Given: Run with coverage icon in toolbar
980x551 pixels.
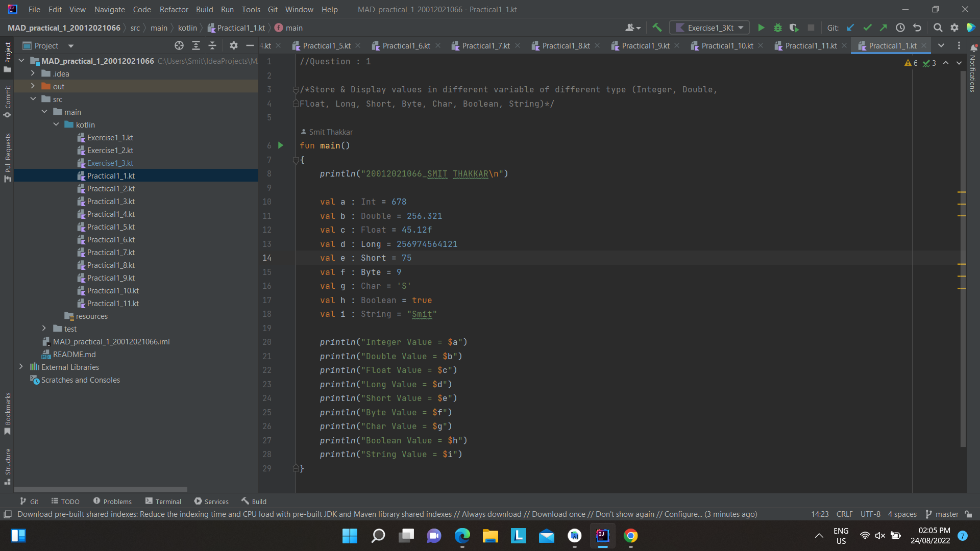Looking at the screenshot, I should click(794, 28).
